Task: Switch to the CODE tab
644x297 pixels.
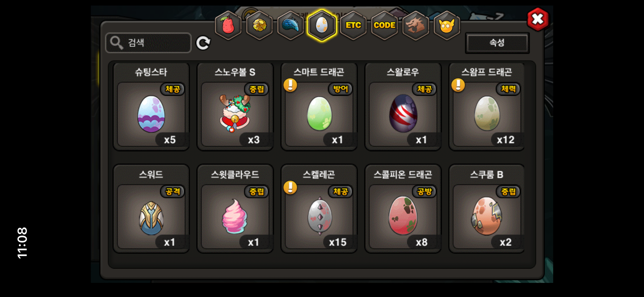Action: [x=384, y=25]
